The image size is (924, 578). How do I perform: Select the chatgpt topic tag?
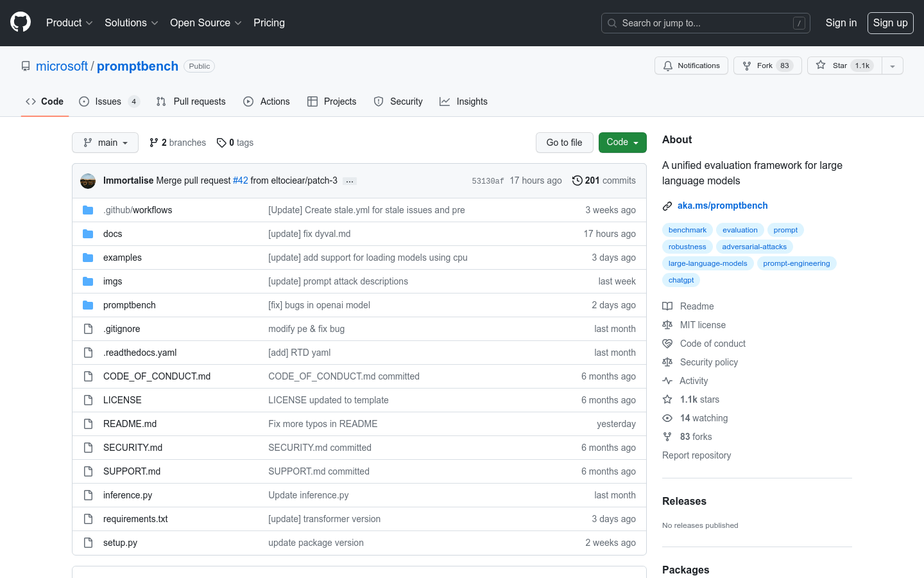[x=681, y=279]
